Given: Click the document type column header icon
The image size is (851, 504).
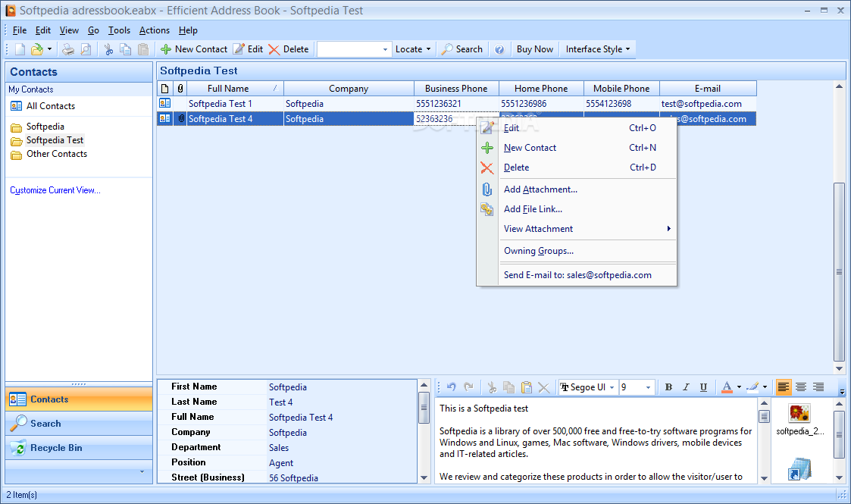Looking at the screenshot, I should [165, 88].
